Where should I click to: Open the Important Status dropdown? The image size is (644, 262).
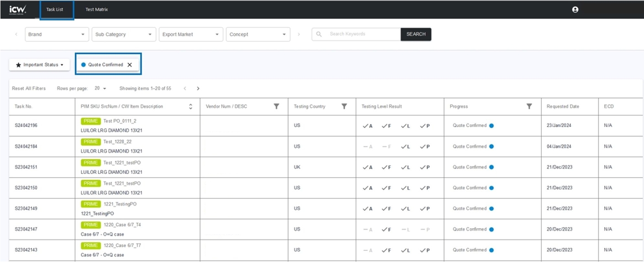pos(39,65)
